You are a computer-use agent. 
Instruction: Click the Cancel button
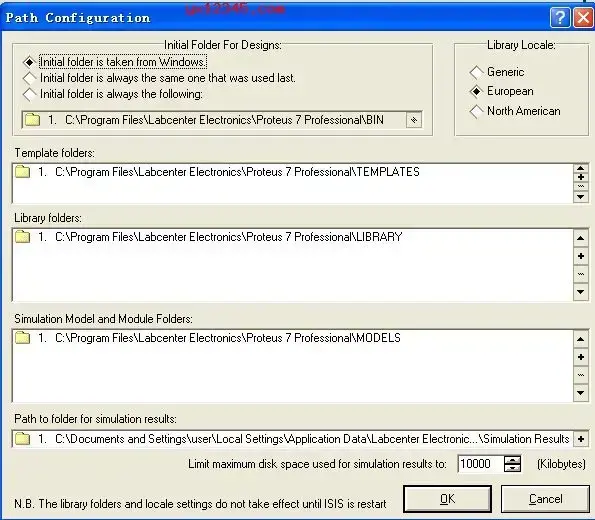tap(545, 499)
